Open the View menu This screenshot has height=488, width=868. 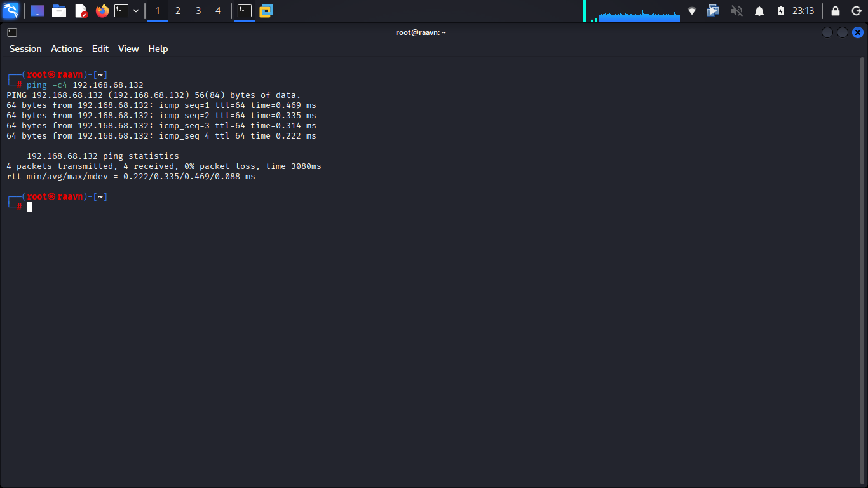click(x=128, y=49)
